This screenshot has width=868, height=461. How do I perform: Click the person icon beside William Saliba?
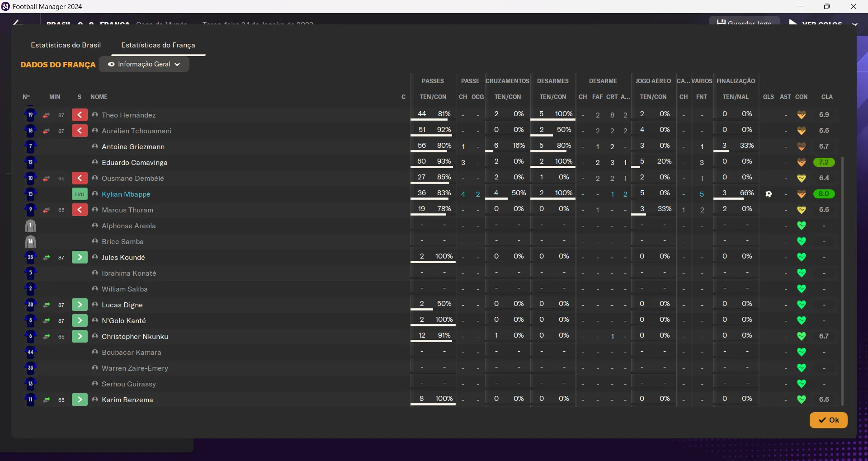(95, 289)
